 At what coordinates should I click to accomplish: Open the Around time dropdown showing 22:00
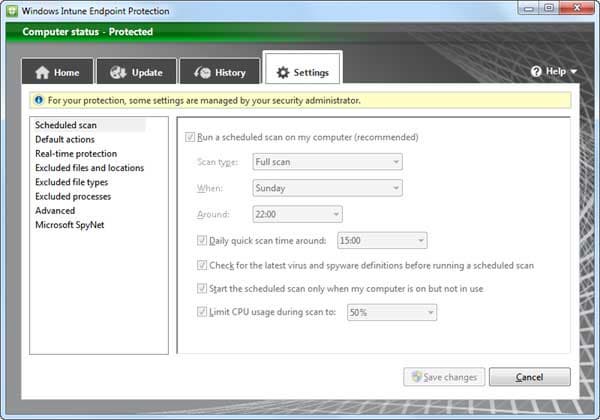[297, 214]
